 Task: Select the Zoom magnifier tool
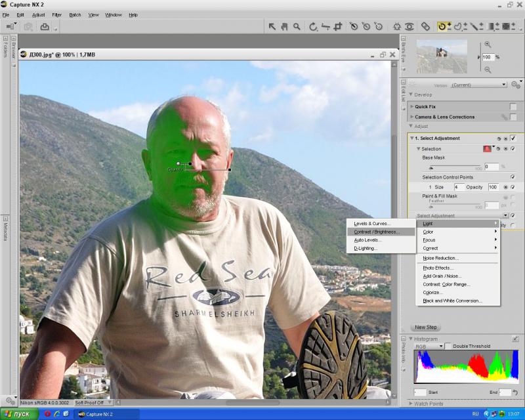297,26
